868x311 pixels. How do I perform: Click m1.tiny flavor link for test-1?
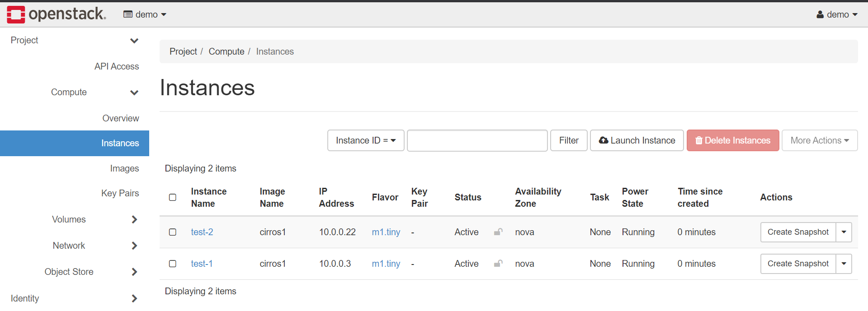click(x=386, y=264)
